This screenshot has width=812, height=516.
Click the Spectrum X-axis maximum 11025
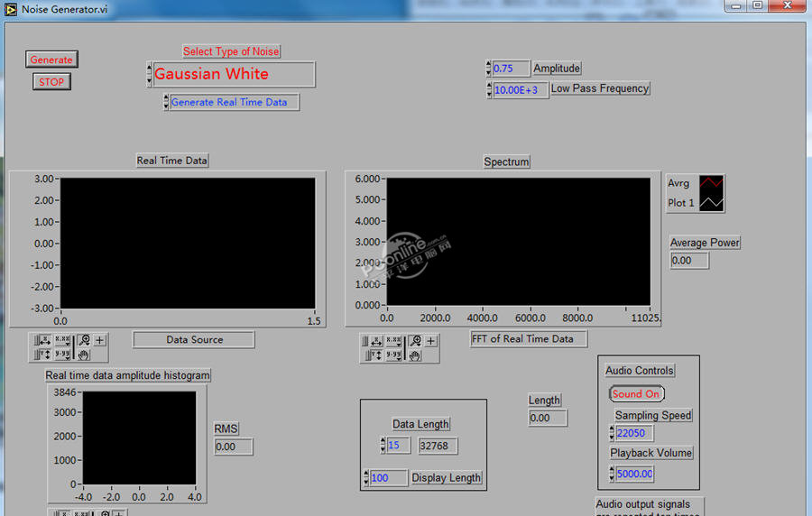pos(645,318)
